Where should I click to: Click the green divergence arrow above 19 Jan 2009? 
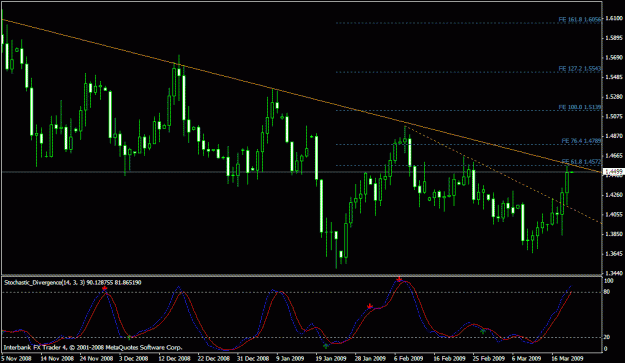tap(326, 346)
